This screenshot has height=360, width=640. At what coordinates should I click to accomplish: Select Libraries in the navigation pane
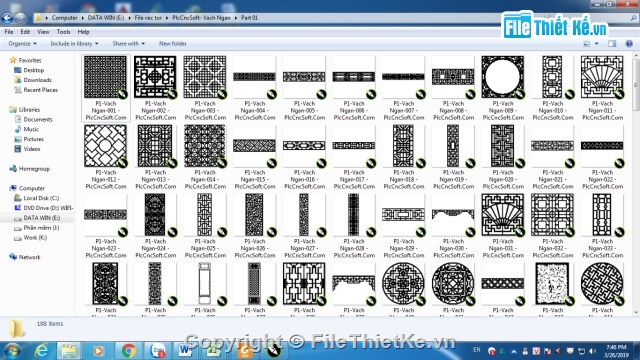coord(29,109)
